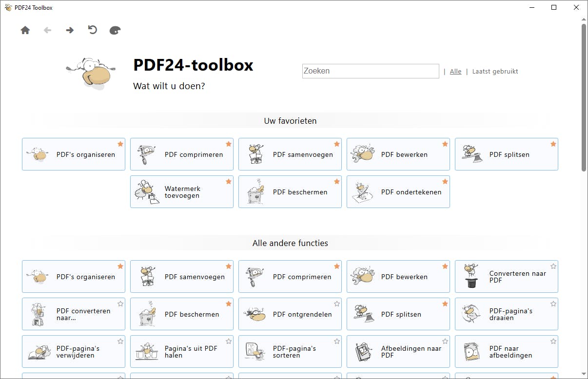Screen dimensions: 588x379
Task: Click the reload arrow icon
Action: click(92, 30)
